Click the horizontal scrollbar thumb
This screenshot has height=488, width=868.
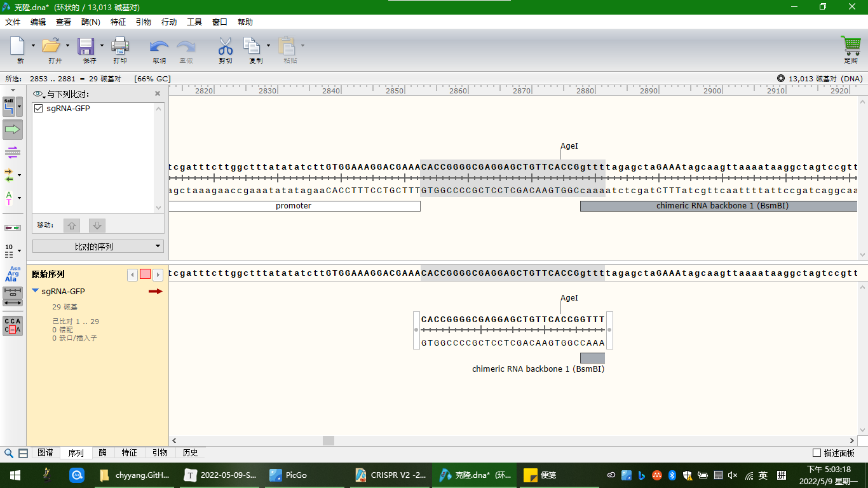pyautogui.click(x=328, y=440)
